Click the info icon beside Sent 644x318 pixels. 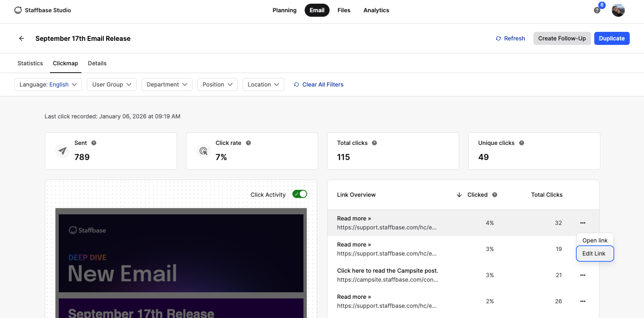point(94,143)
